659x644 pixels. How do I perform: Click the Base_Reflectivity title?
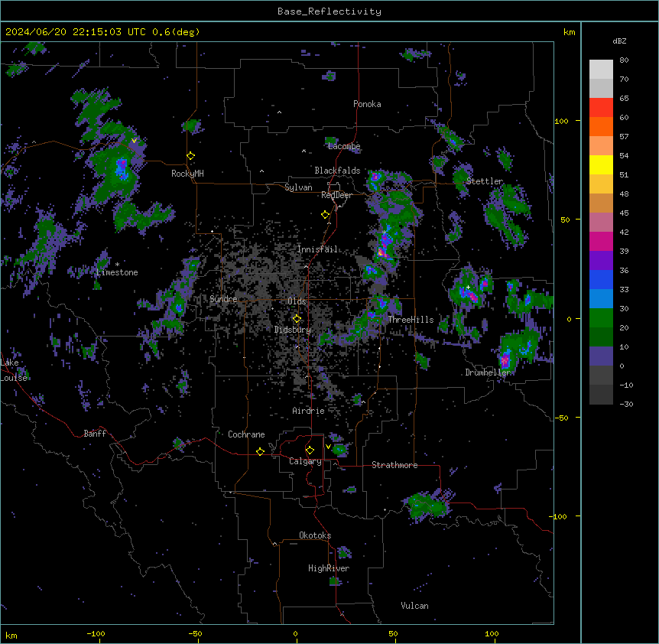[x=329, y=11]
